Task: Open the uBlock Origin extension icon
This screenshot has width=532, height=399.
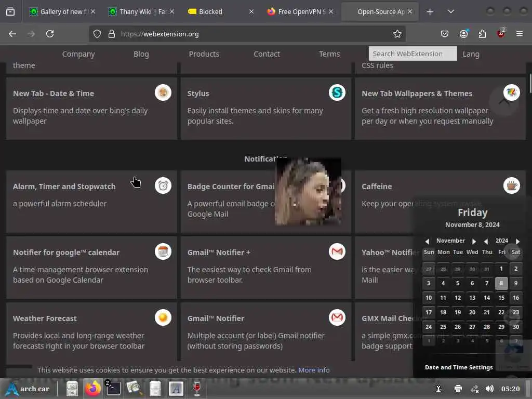Action: click(501, 33)
